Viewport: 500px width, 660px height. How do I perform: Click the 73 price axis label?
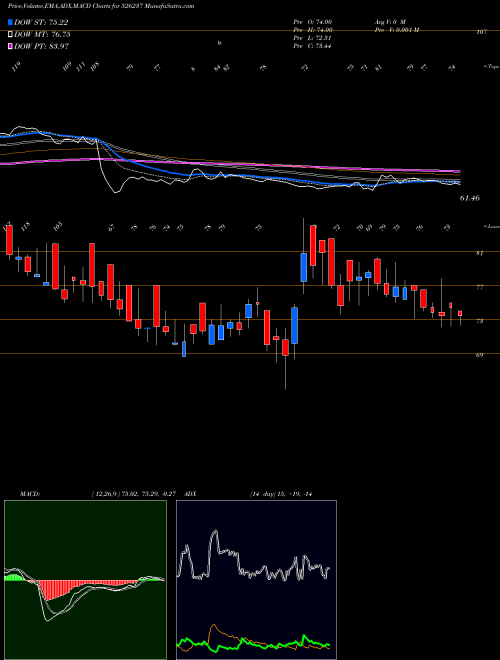tap(479, 321)
